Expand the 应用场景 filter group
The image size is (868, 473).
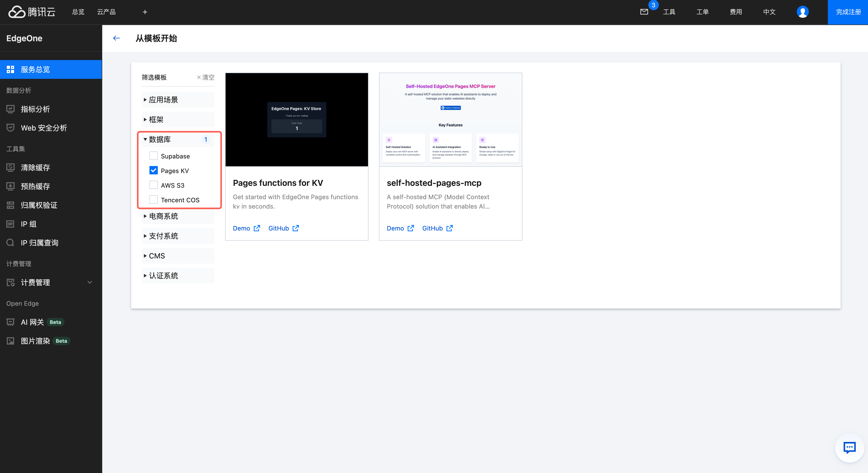click(x=164, y=100)
